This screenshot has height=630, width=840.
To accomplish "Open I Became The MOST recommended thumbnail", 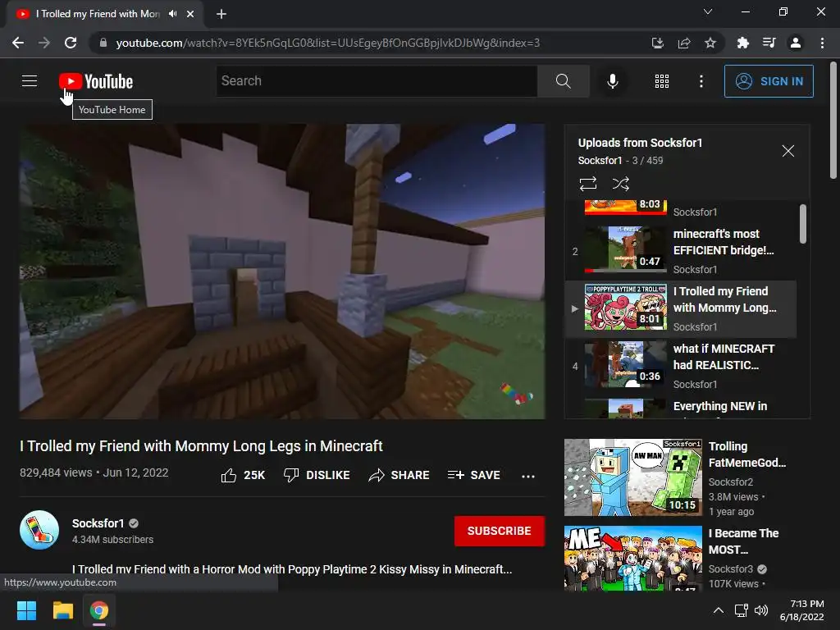I will coord(632,558).
